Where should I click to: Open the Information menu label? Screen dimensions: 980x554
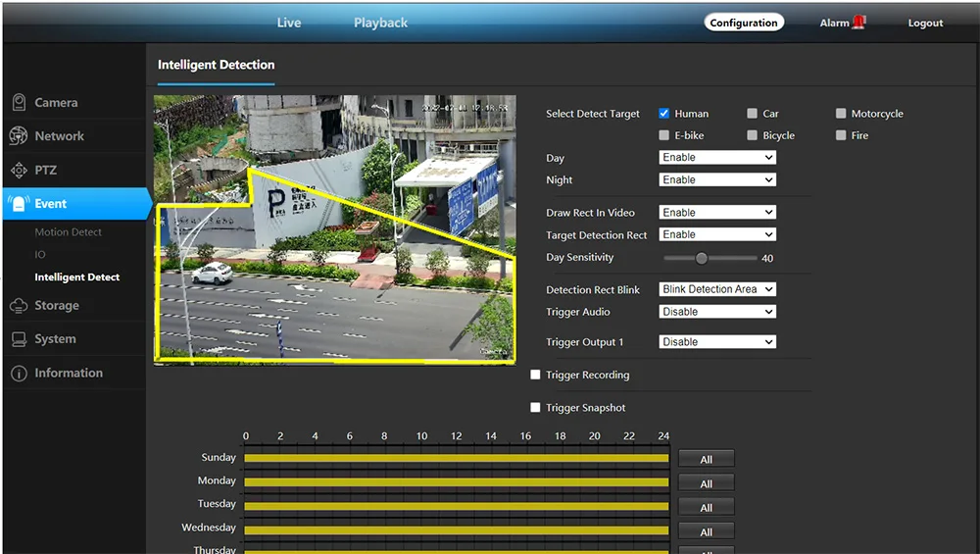(69, 374)
